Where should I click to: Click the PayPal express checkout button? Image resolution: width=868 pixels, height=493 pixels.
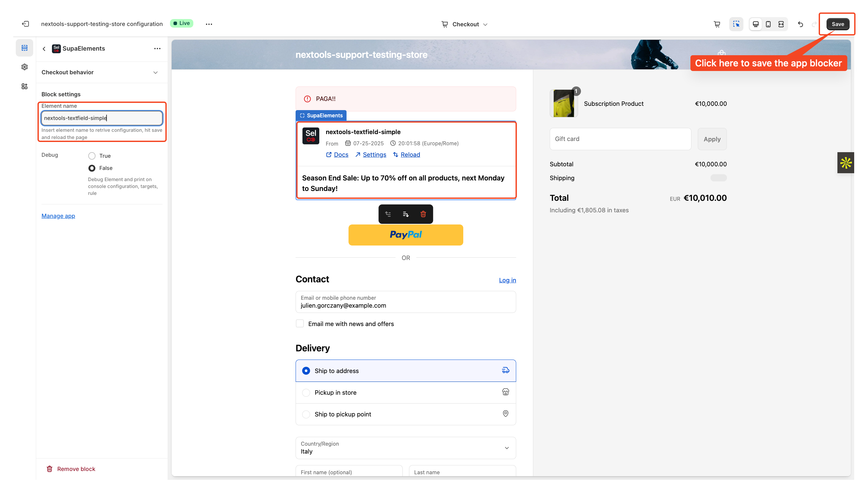click(x=406, y=235)
